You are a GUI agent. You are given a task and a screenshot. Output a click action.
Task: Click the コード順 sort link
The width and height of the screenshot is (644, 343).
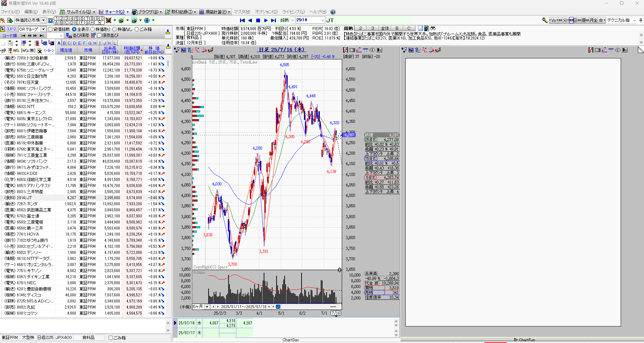coord(10,35)
